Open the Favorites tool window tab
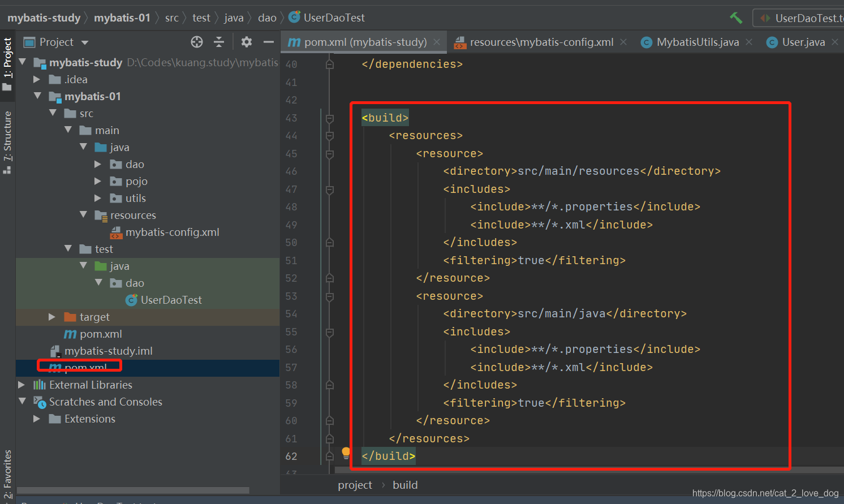Viewport: 844px width, 504px height. (7, 474)
